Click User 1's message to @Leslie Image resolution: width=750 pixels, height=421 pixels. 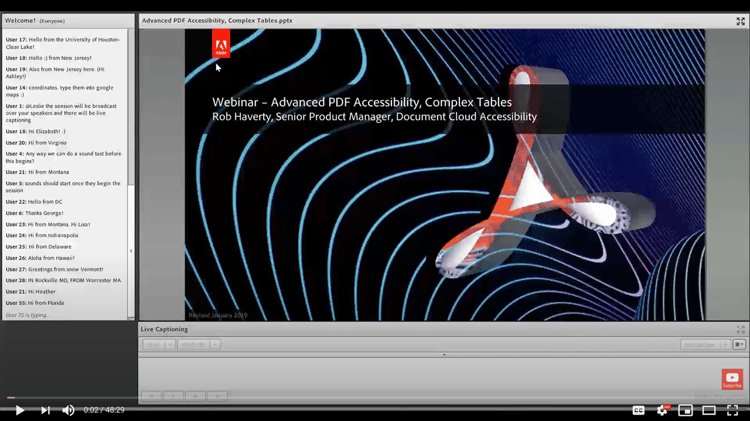61,113
